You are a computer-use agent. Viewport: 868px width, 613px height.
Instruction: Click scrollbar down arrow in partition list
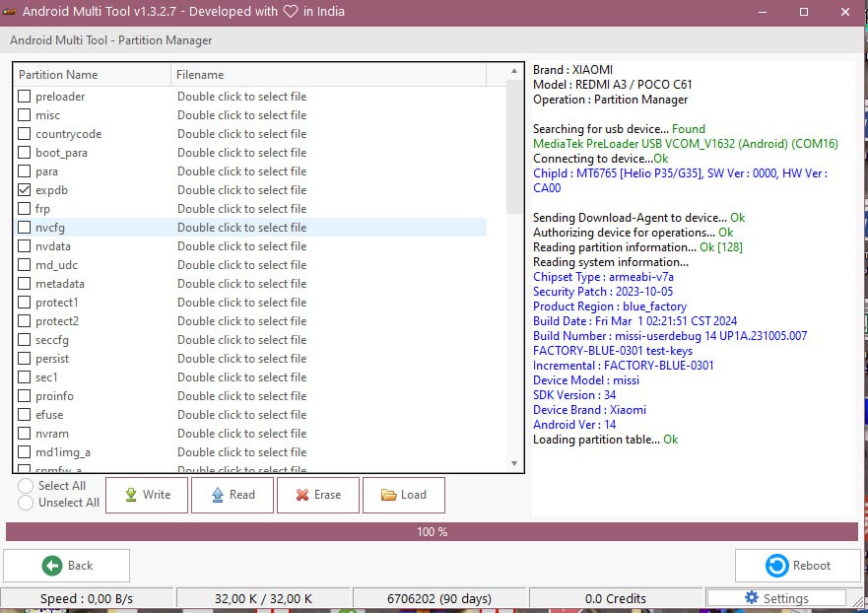click(x=514, y=463)
